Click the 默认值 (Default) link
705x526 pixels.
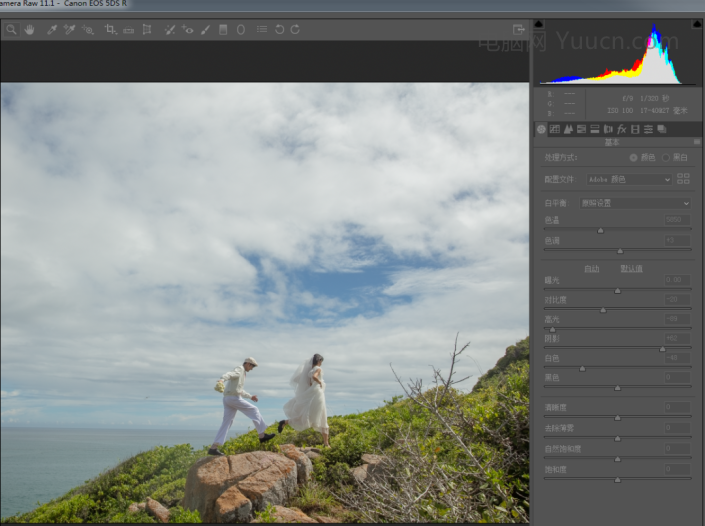[x=631, y=268]
